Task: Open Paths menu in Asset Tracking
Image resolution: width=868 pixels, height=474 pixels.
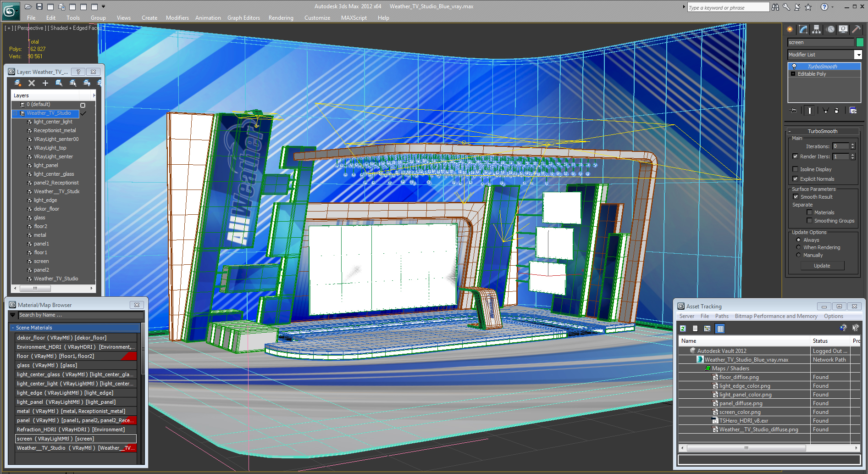Action: (722, 316)
